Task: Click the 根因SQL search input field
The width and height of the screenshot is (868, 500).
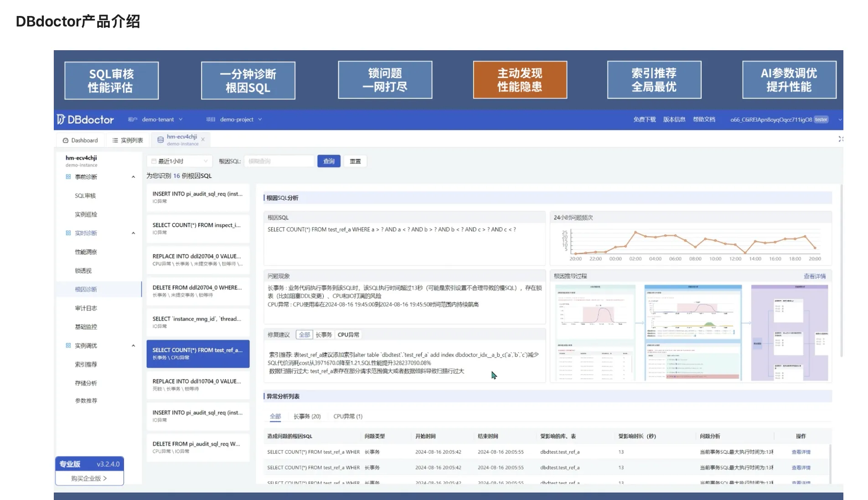Action: point(279,161)
